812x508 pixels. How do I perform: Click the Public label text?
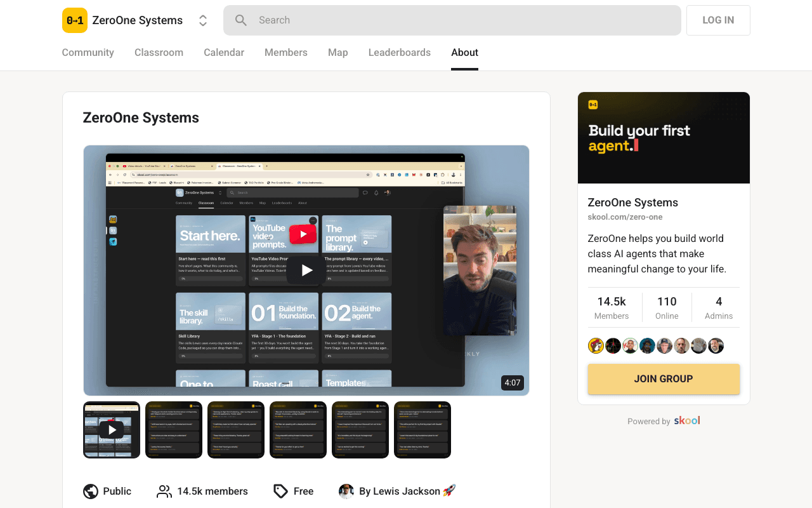(x=117, y=491)
